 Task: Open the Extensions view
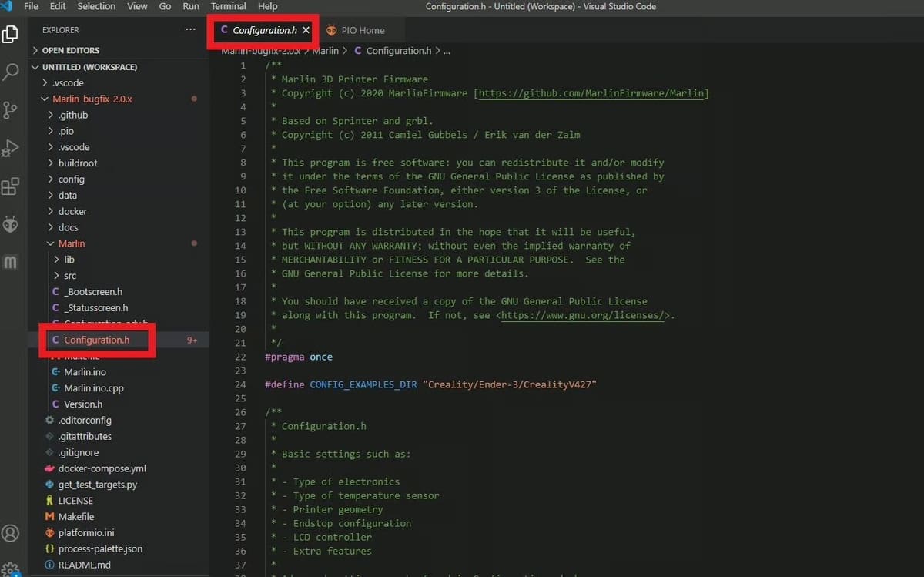point(11,186)
